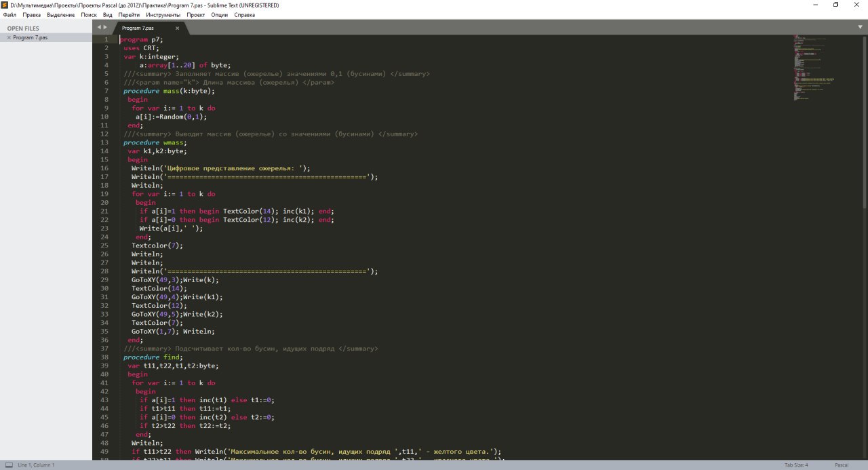The image size is (868, 470).
Task: Close the Program 7.pas editor tab
Action: pos(178,28)
